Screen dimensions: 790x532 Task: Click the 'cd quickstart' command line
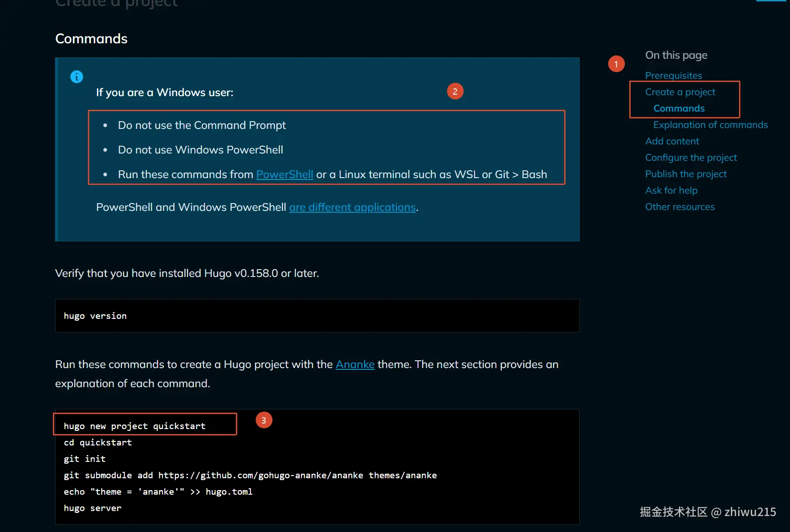98,442
